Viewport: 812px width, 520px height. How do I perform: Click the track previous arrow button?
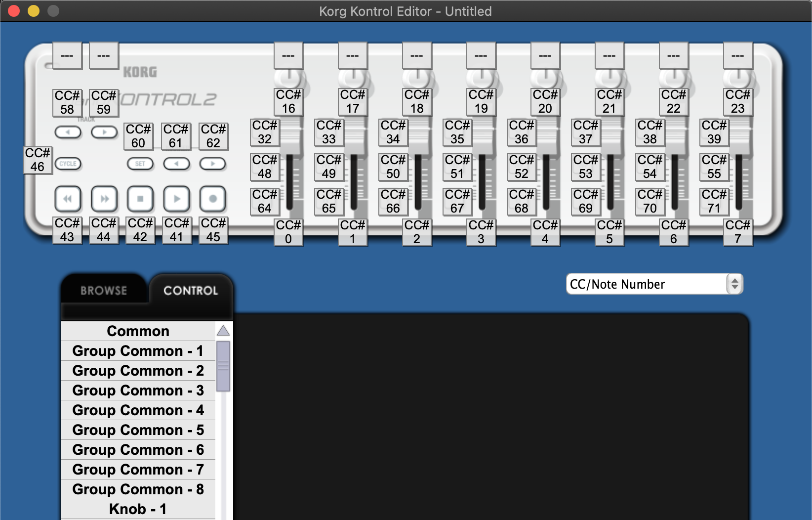tap(68, 132)
